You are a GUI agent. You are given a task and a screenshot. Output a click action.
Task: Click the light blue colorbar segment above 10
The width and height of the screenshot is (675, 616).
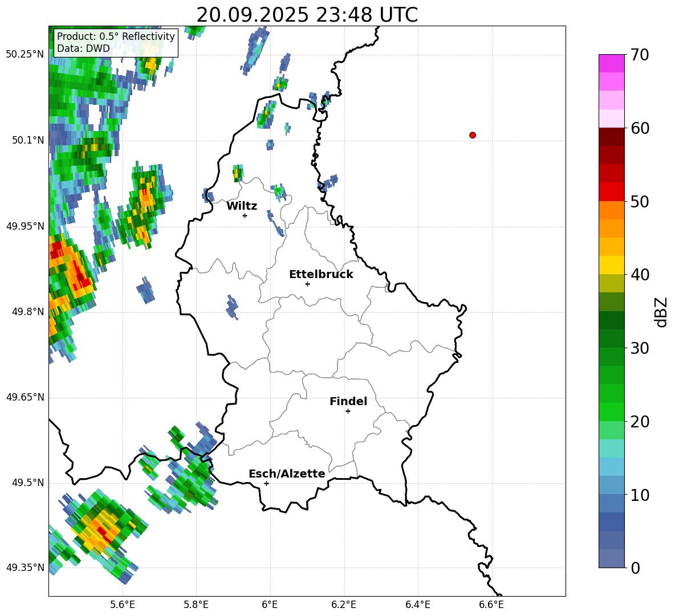click(611, 485)
